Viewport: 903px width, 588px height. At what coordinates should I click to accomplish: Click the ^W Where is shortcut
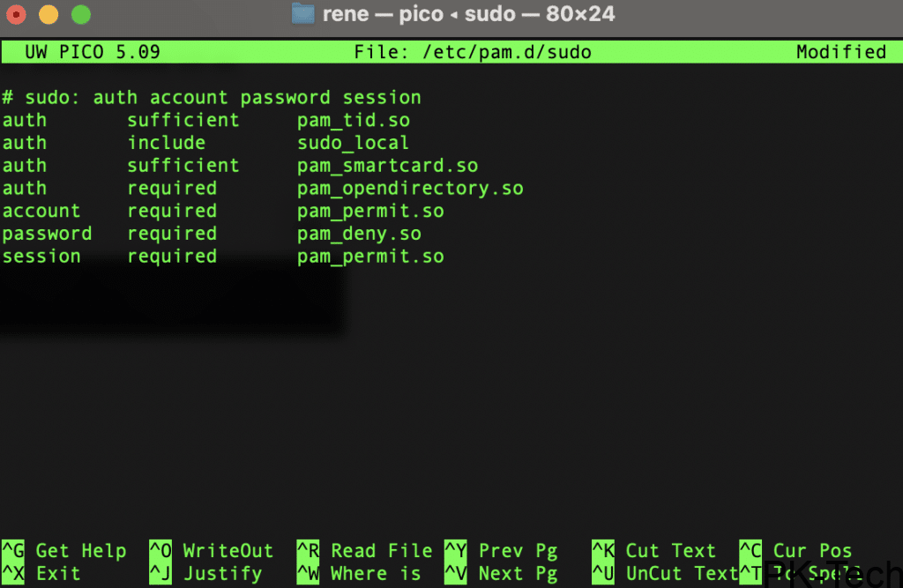pos(359,574)
